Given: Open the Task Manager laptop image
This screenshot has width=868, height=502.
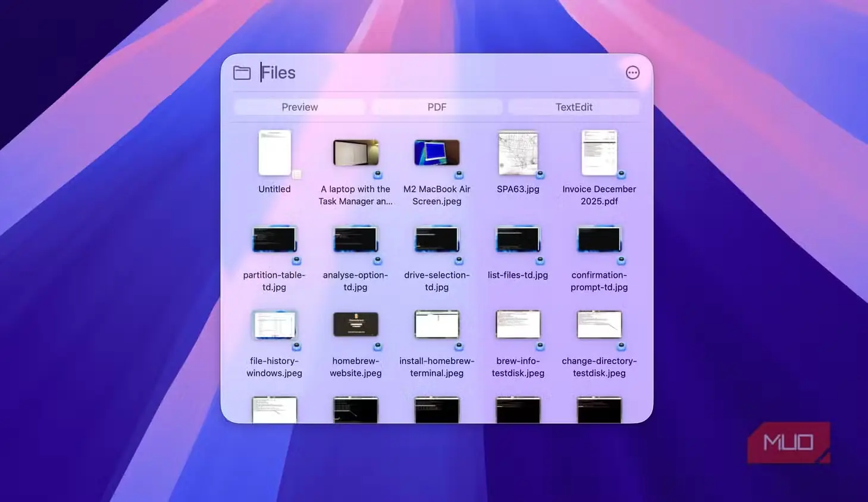Looking at the screenshot, I should (356, 153).
